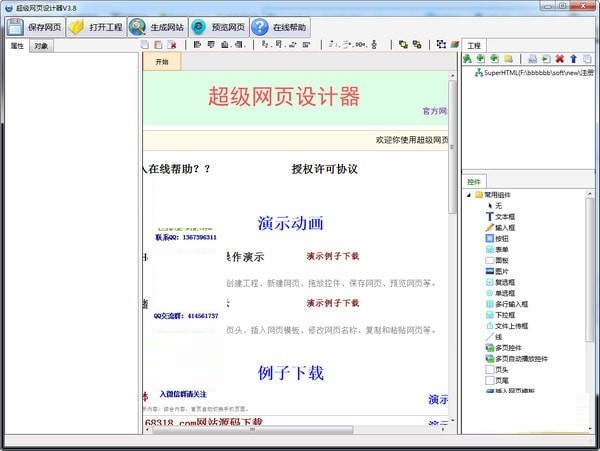Click the paste icon in editor toolbar
This screenshot has width=600, height=451.
[x=158, y=45]
